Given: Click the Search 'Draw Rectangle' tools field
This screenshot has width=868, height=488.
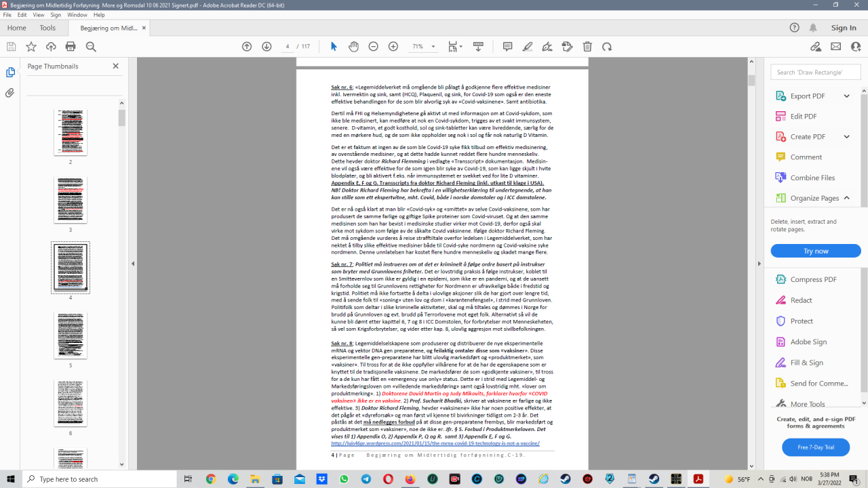Looking at the screenshot, I should (x=816, y=73).
